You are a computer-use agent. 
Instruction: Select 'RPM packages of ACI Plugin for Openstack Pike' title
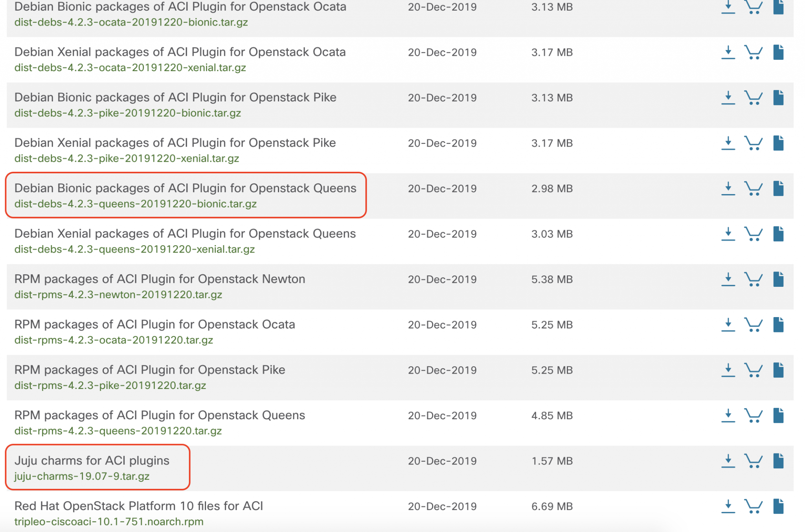[x=150, y=370]
